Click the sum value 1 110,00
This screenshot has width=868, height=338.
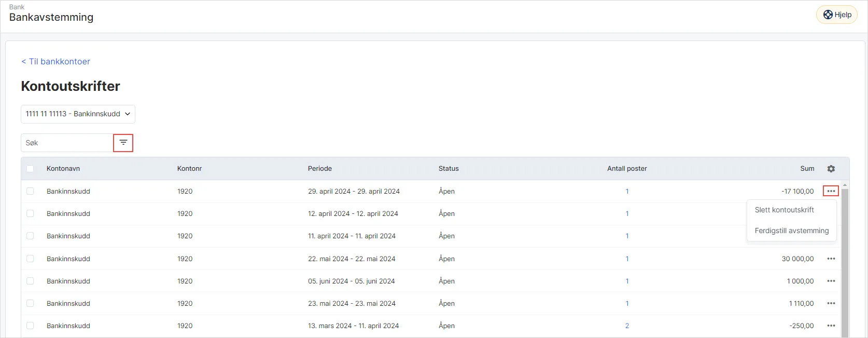[x=802, y=303]
